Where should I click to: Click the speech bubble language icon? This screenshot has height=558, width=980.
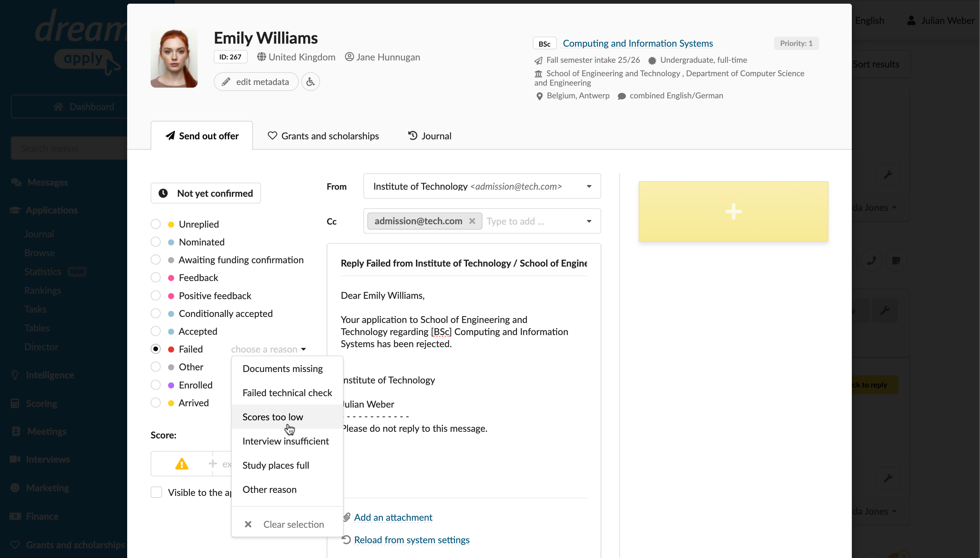(x=622, y=96)
